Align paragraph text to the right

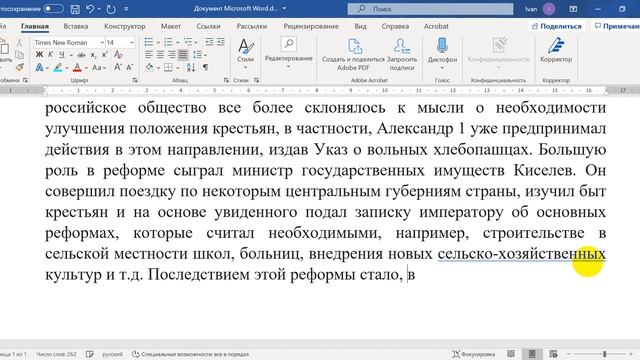(171, 55)
